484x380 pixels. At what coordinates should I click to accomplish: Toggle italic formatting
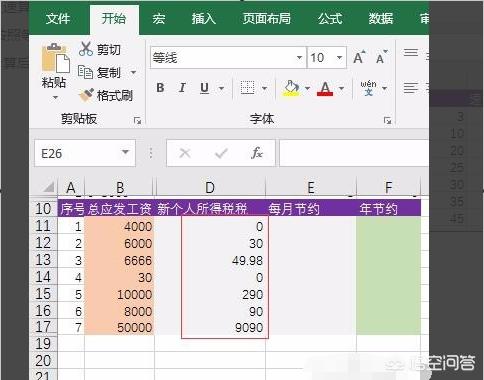point(182,88)
